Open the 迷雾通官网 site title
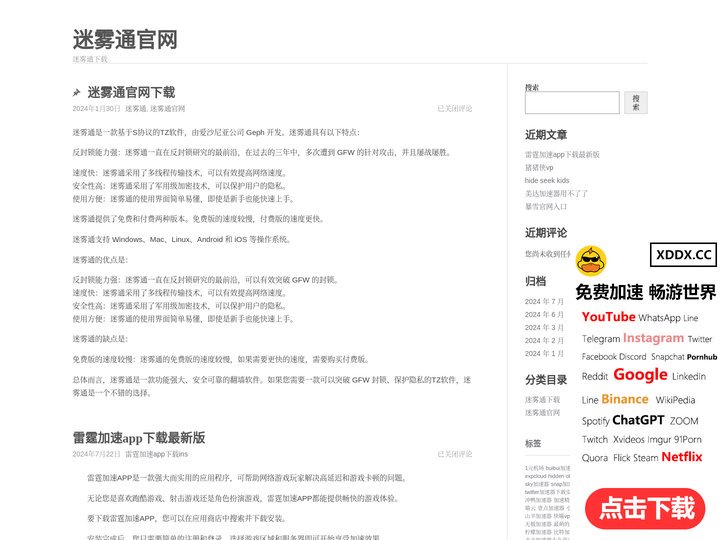The width and height of the screenshot is (720, 540). [x=125, y=39]
